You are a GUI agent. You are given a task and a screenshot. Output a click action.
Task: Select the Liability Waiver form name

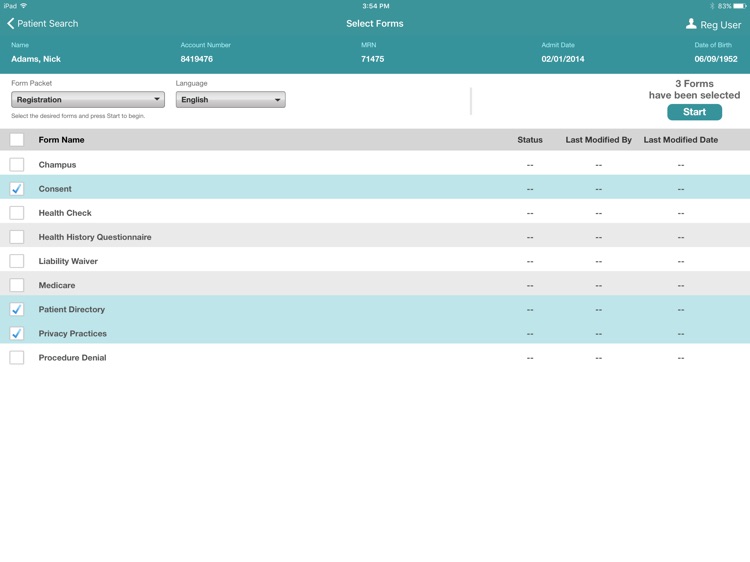coord(68,261)
